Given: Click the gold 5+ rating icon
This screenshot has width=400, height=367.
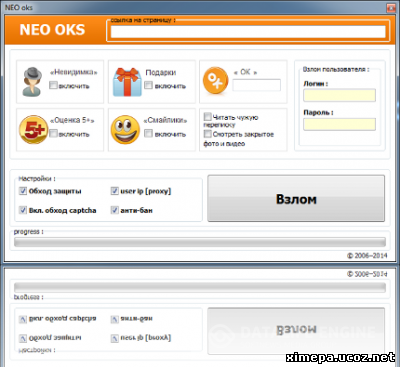Looking at the screenshot, I should tap(33, 130).
